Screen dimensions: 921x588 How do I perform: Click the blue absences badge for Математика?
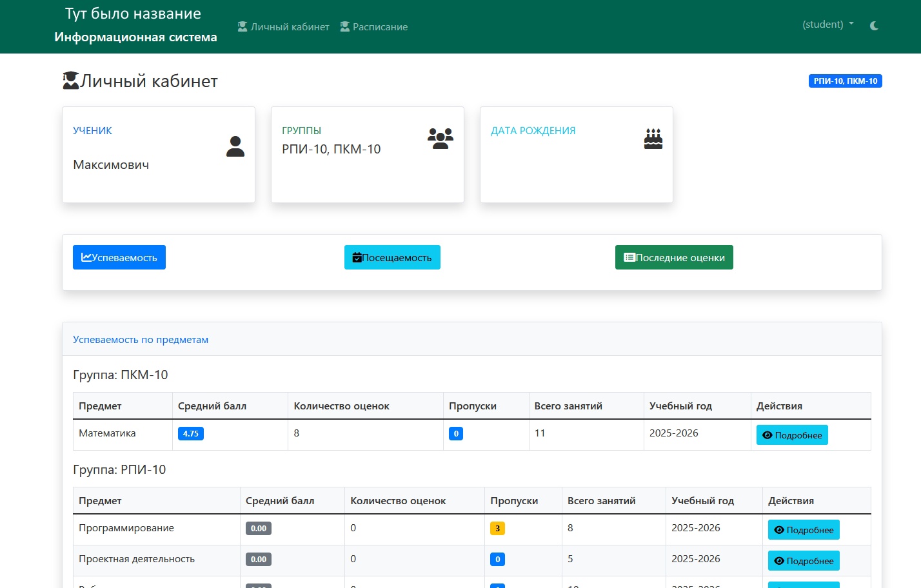click(x=455, y=434)
